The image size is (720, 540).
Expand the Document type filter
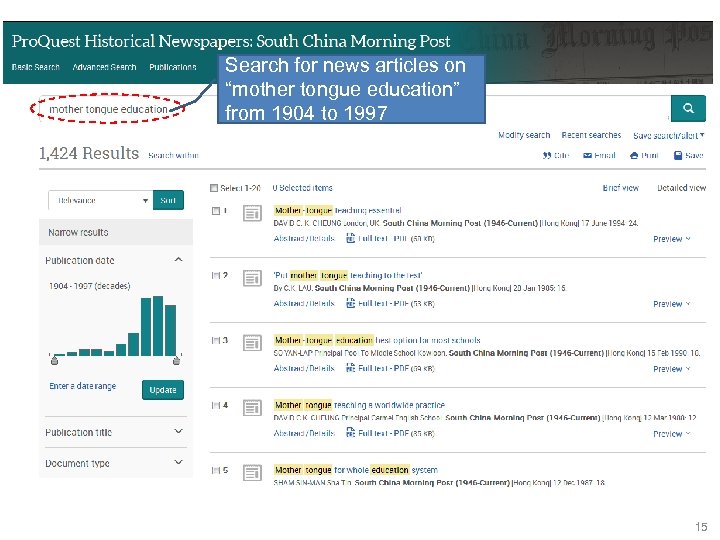[179, 462]
